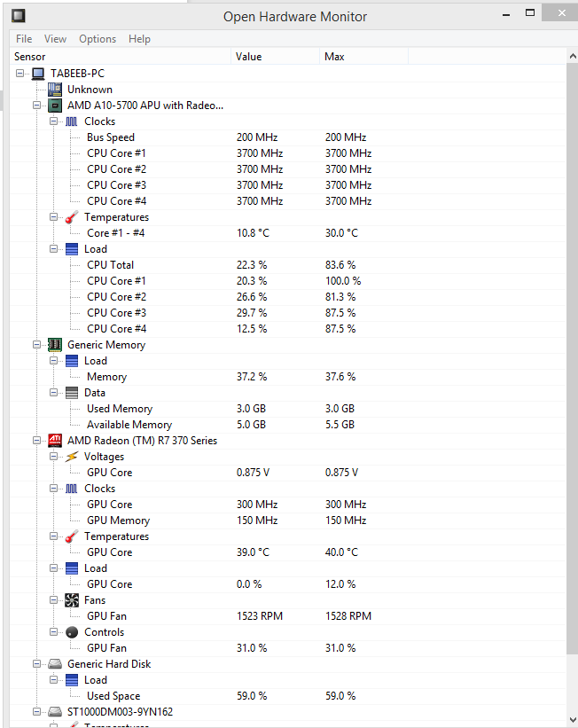Collapse the AMD Radeon R7 370 Series node
Viewport: 578px width, 728px height.
click(36, 440)
